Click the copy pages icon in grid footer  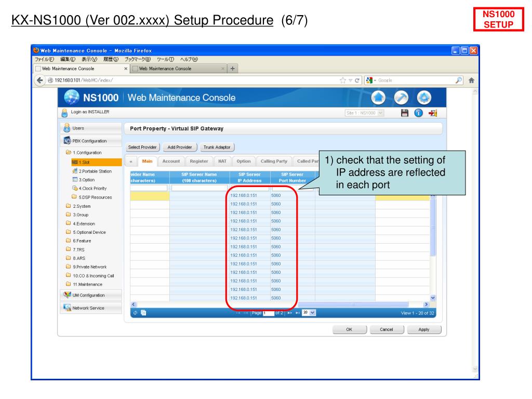point(143,313)
